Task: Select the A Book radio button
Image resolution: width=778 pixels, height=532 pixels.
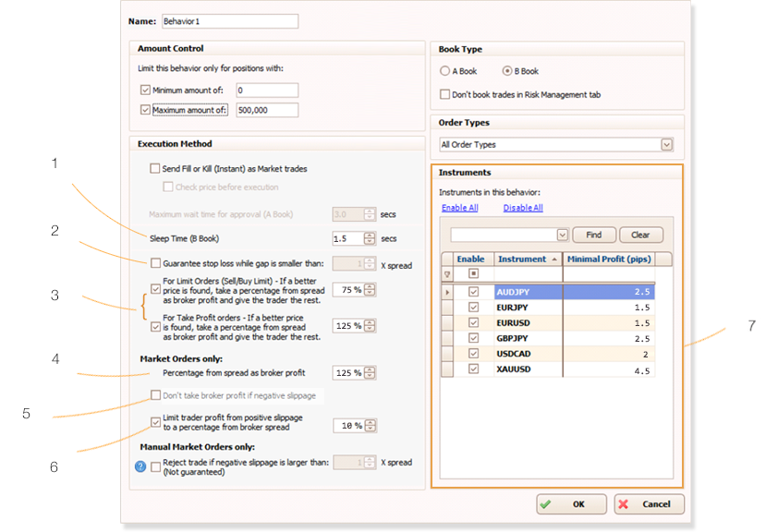Action: (445, 71)
